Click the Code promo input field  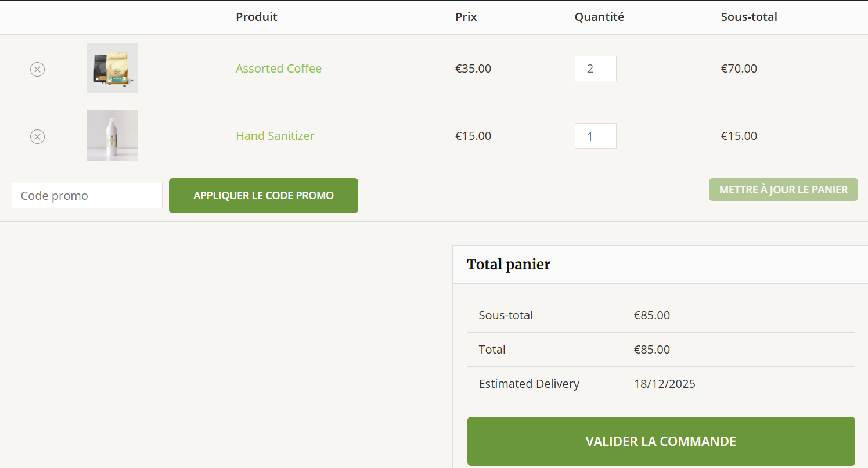pos(87,195)
